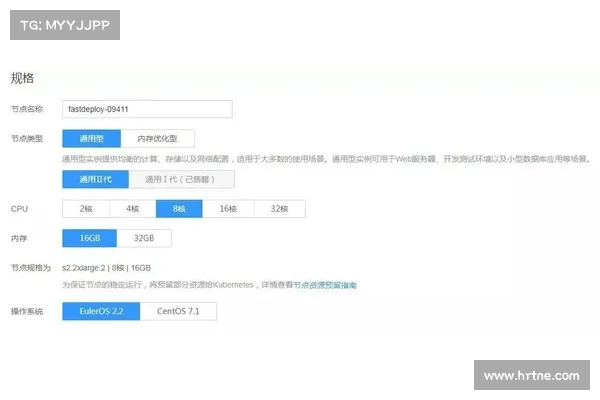Select the 2核 CPU option
The height and width of the screenshot is (400, 600).
point(86,209)
